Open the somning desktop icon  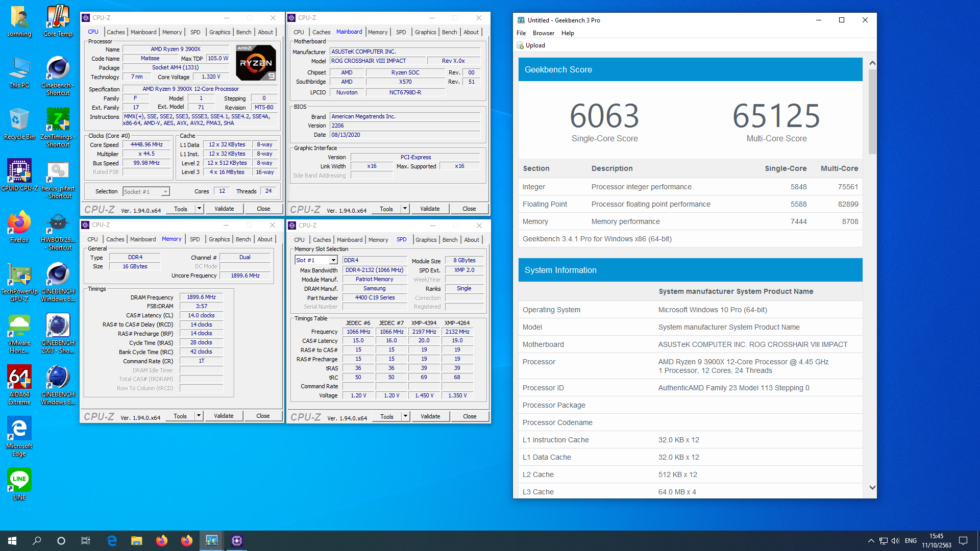19,21
